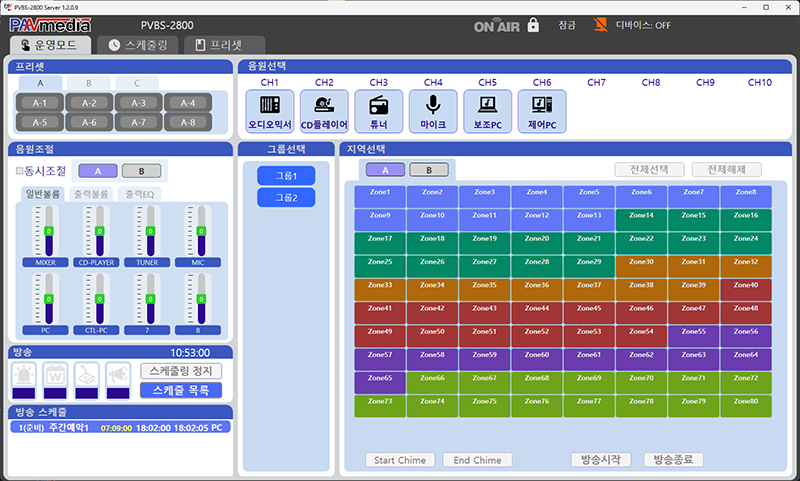Choose the CD플레이어 source on CH2
The width and height of the screenshot is (800, 481).
(324, 111)
